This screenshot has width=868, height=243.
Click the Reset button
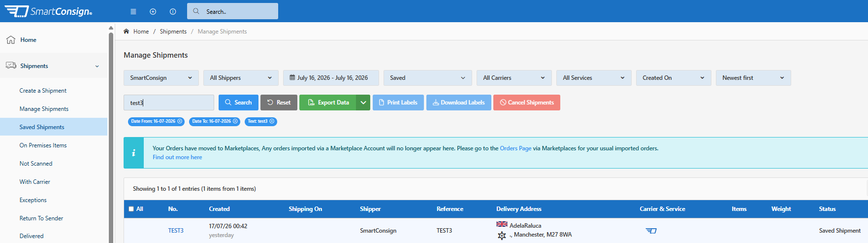(x=279, y=103)
